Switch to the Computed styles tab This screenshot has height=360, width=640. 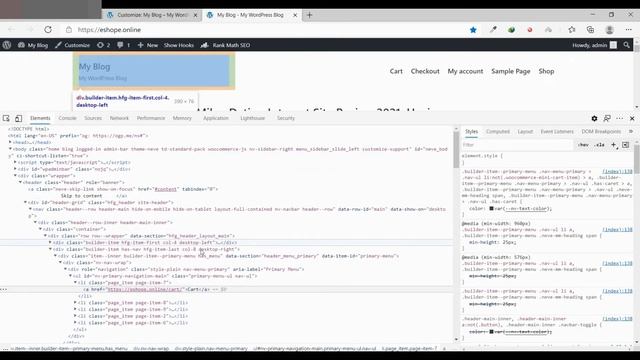498,131
